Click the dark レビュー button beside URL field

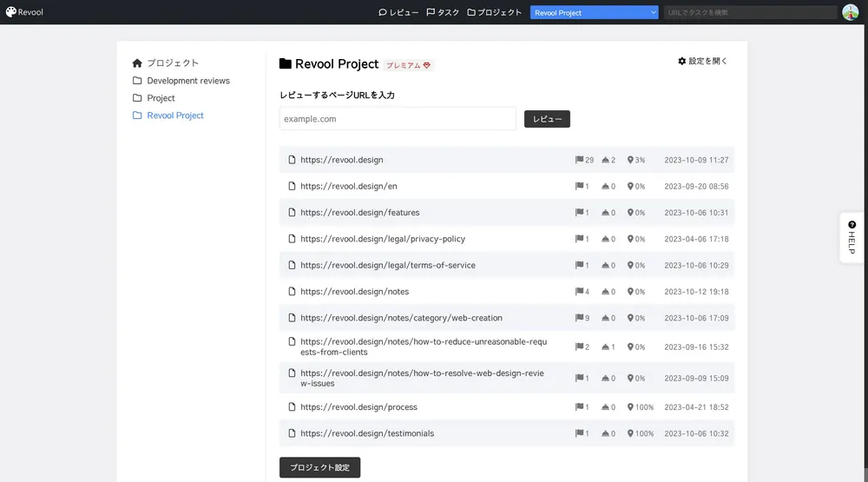(x=547, y=119)
